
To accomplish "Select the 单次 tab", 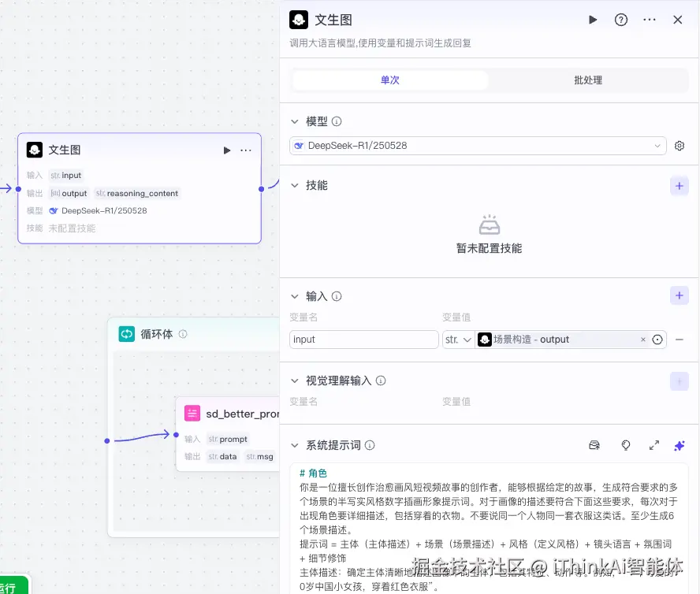I will point(389,80).
